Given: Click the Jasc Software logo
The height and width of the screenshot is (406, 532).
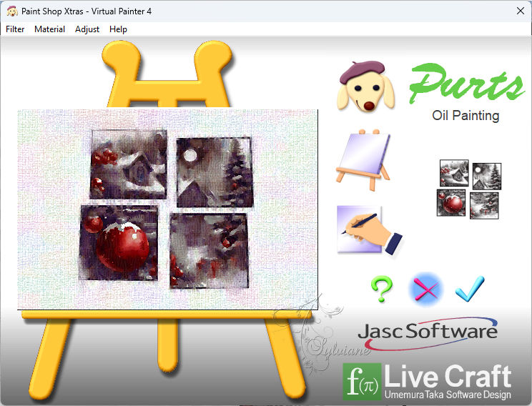Looking at the screenshot, I should 428,333.
